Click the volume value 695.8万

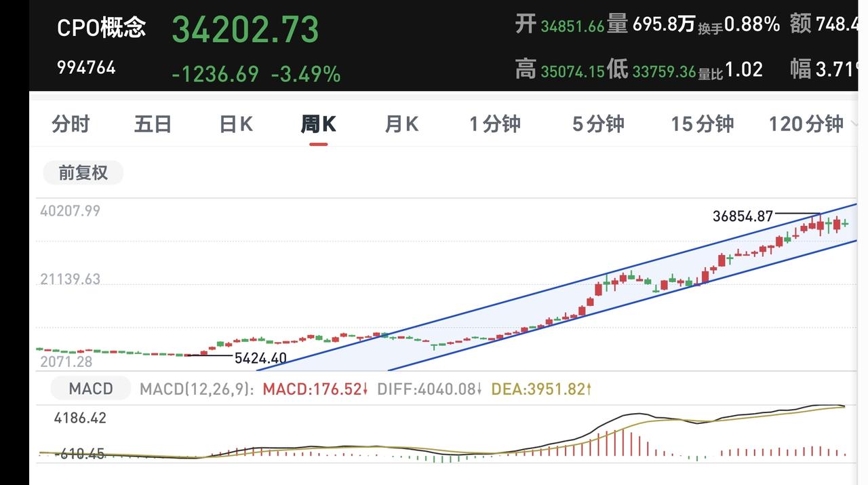[664, 25]
